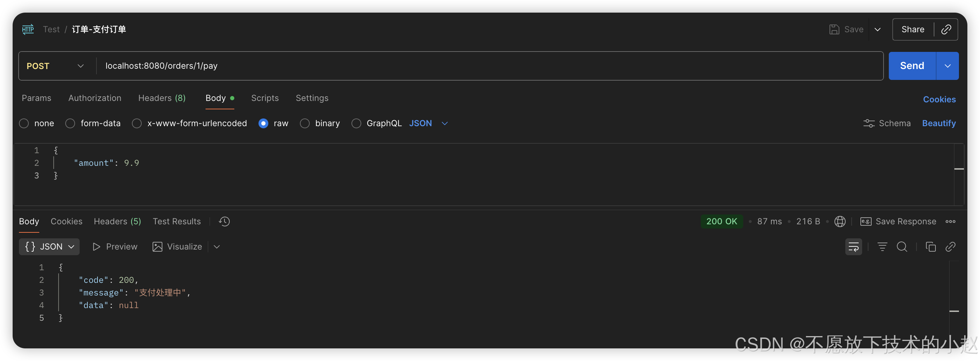Expand the Send options arrow
980x361 pixels.
coord(947,66)
